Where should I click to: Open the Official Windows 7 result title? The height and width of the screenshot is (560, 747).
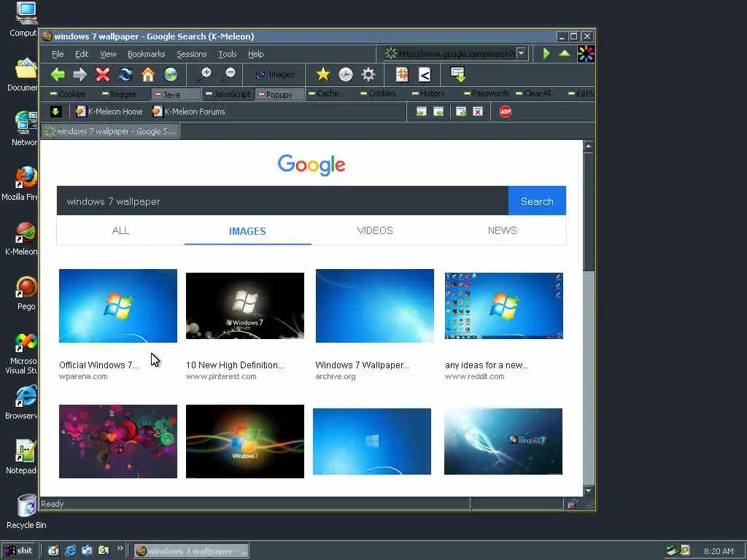click(99, 365)
